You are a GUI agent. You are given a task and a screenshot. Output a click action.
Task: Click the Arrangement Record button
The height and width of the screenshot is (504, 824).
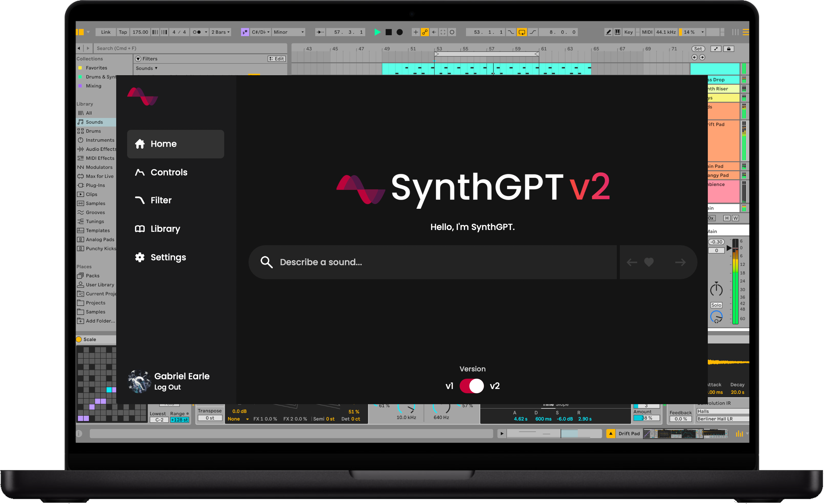400,32
